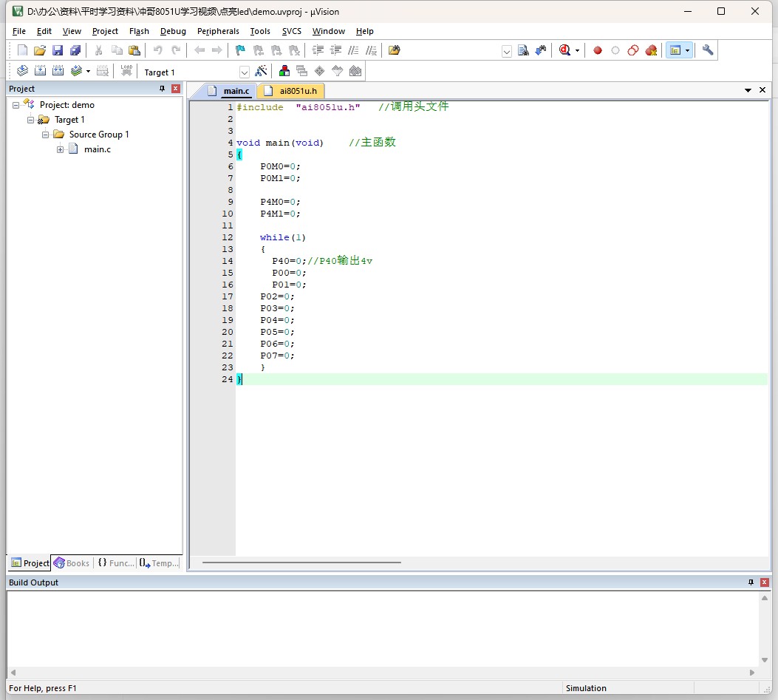Image resolution: width=778 pixels, height=700 pixels.
Task: Open the Peripherals menu
Action: [218, 31]
